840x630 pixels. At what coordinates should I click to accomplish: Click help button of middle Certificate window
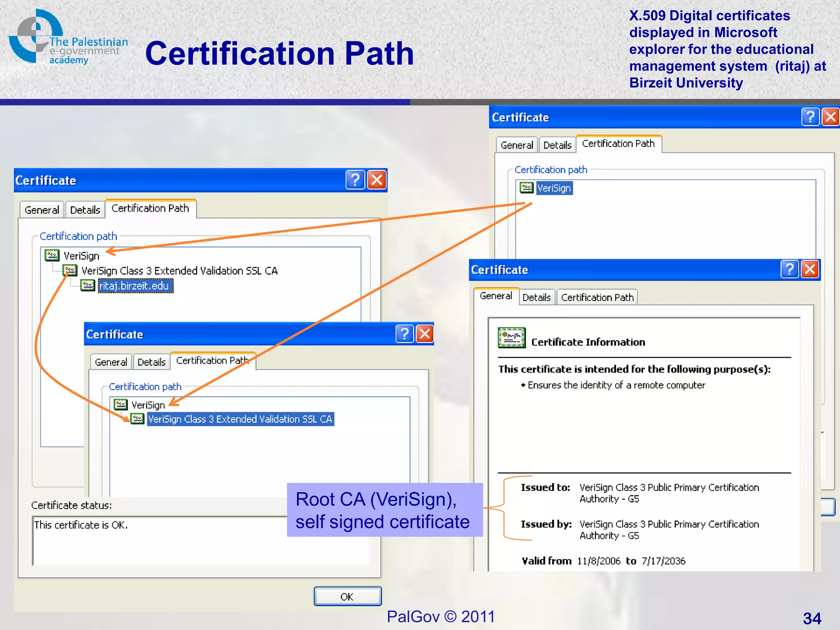click(x=405, y=333)
